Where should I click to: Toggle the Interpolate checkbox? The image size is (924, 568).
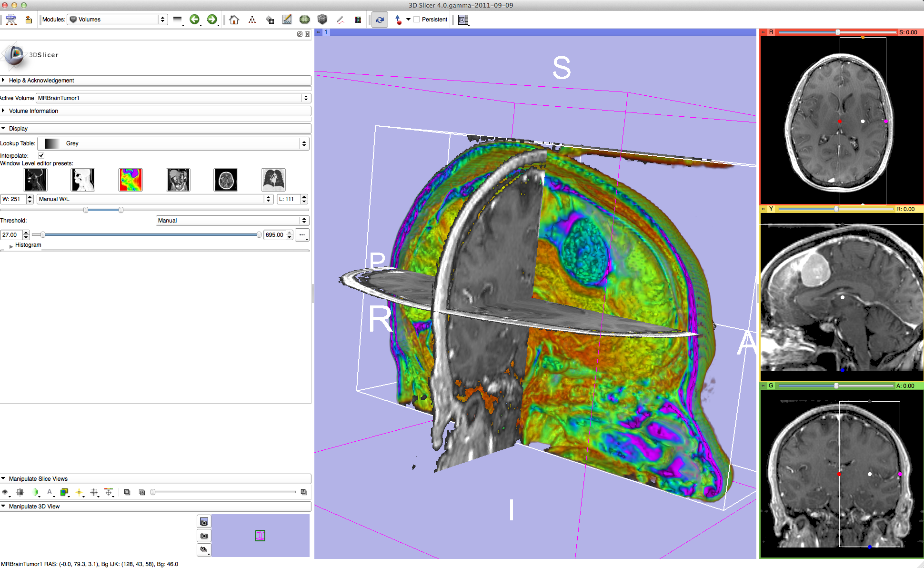(41, 155)
